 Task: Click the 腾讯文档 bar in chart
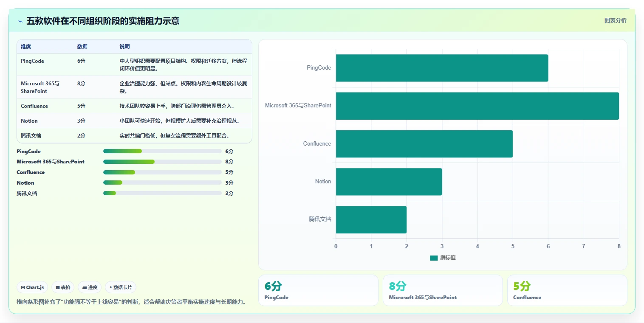[x=371, y=219]
